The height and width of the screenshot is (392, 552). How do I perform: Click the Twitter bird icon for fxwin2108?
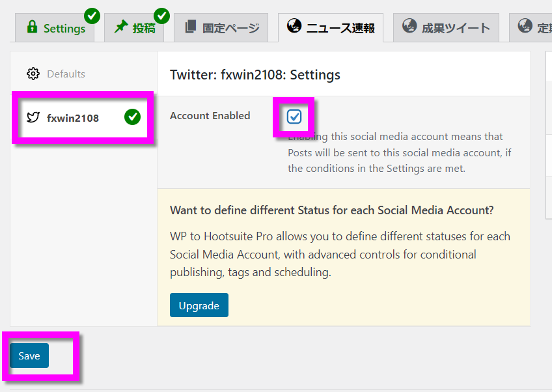point(33,117)
